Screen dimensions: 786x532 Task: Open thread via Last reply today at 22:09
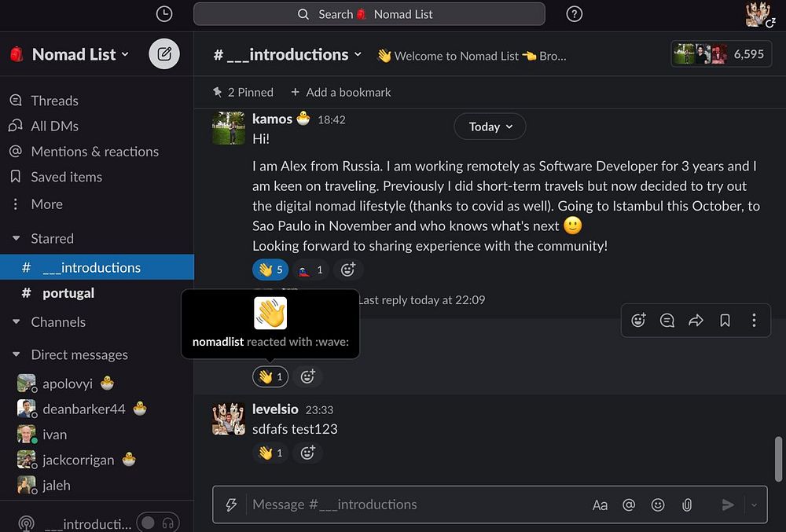pyautogui.click(x=422, y=300)
